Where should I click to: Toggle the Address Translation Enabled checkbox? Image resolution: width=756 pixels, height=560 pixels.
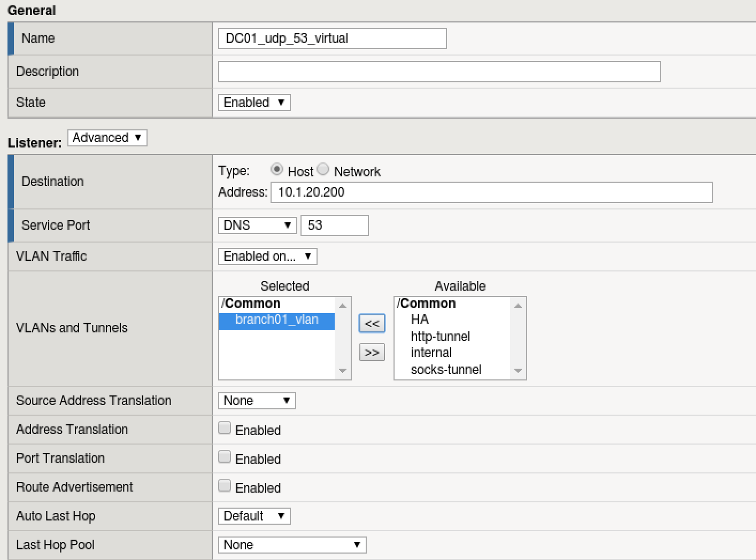225,428
